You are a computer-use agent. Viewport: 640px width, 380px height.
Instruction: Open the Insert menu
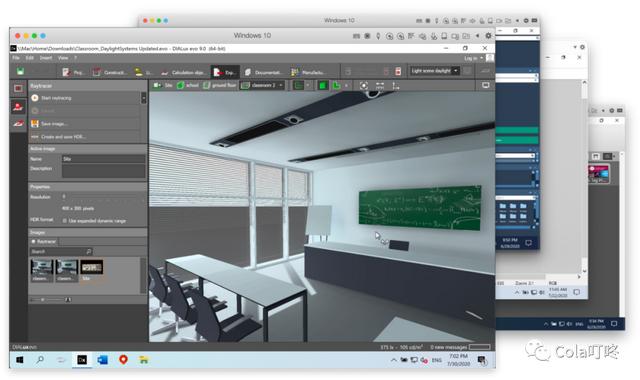[45, 58]
